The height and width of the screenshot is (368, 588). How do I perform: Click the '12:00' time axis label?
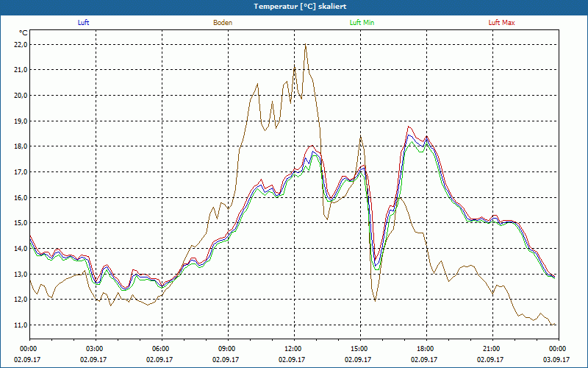click(295, 348)
